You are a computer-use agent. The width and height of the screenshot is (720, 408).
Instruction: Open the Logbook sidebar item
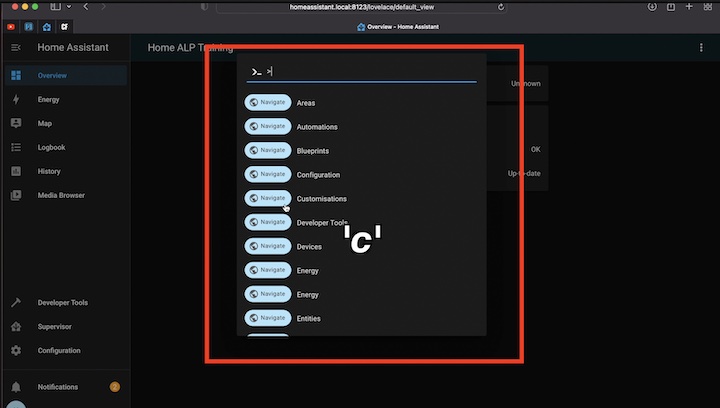point(67,147)
